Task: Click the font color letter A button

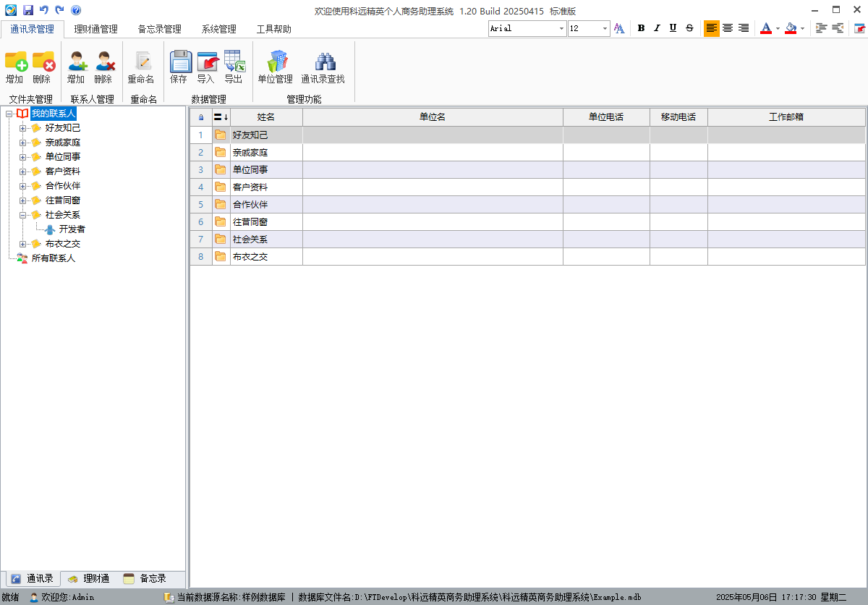Action: [x=765, y=28]
